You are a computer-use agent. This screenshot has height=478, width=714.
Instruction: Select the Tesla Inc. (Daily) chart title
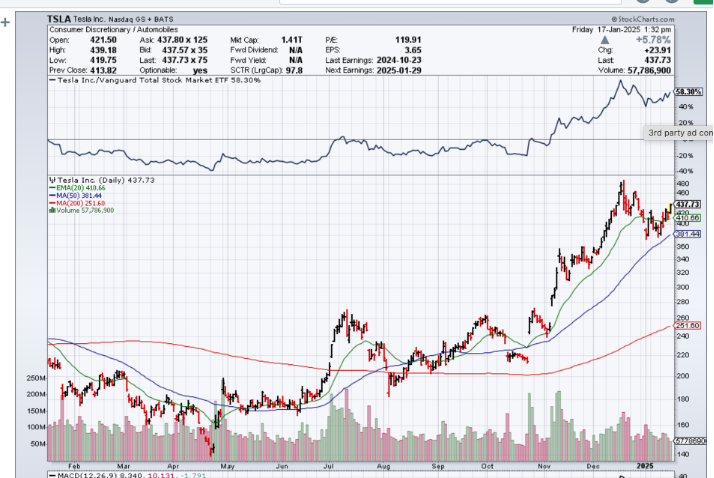[x=90, y=180]
